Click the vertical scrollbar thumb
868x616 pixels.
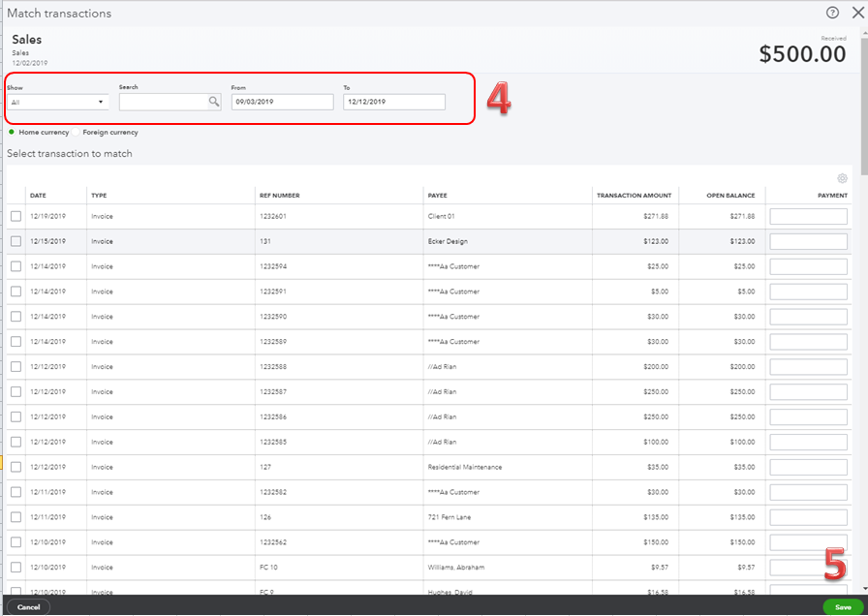864,106
